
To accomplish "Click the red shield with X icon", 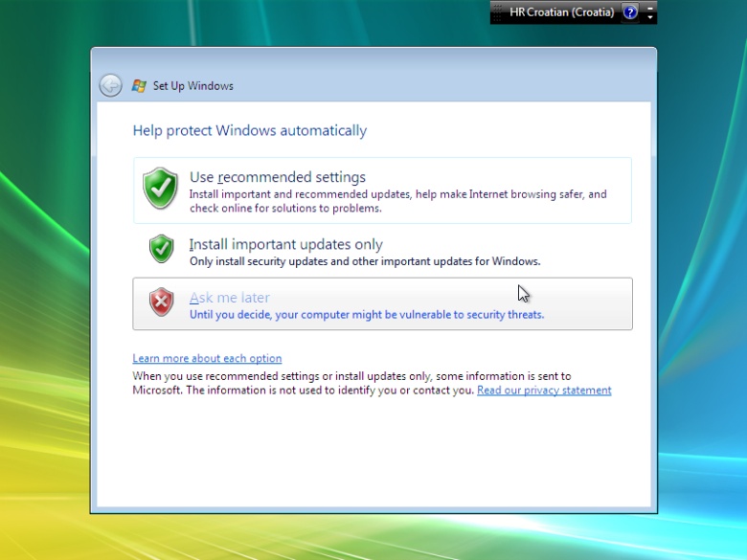I will [162, 302].
